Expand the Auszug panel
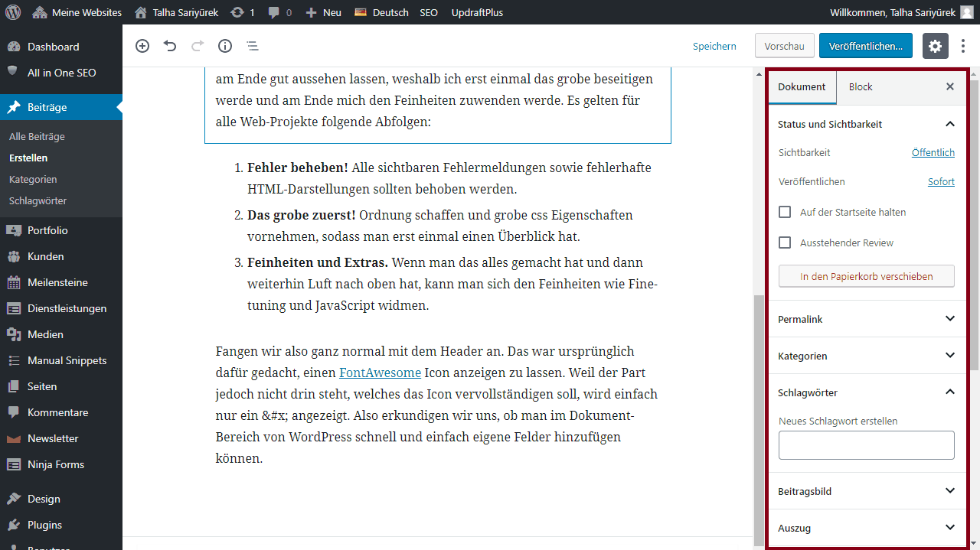 pos(867,528)
